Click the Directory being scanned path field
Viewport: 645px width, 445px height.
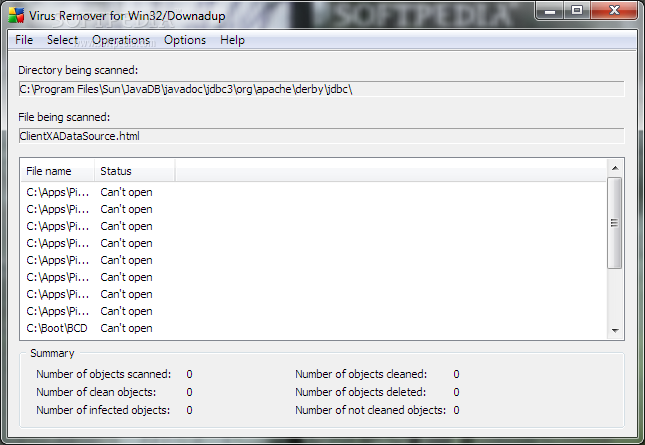point(322,89)
